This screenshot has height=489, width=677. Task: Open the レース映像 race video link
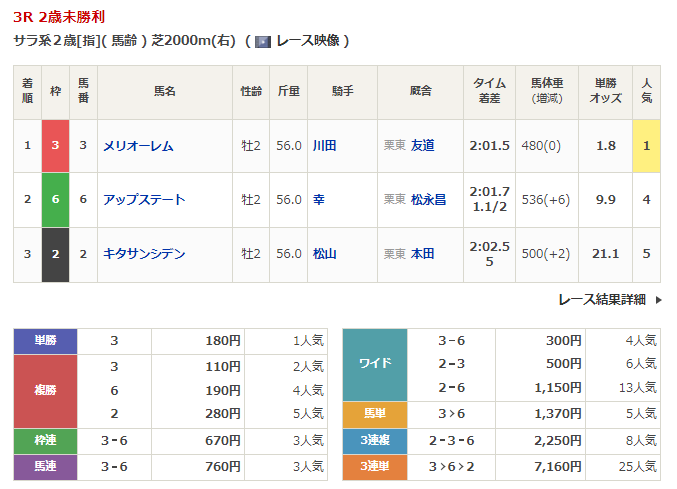pyautogui.click(x=310, y=41)
